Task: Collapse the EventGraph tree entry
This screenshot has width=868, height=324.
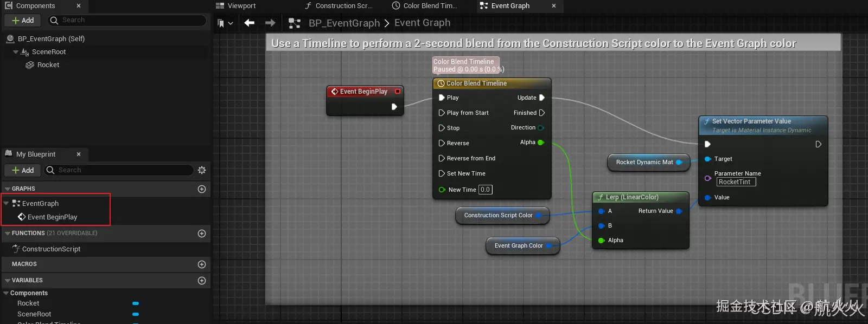Action: coord(6,203)
